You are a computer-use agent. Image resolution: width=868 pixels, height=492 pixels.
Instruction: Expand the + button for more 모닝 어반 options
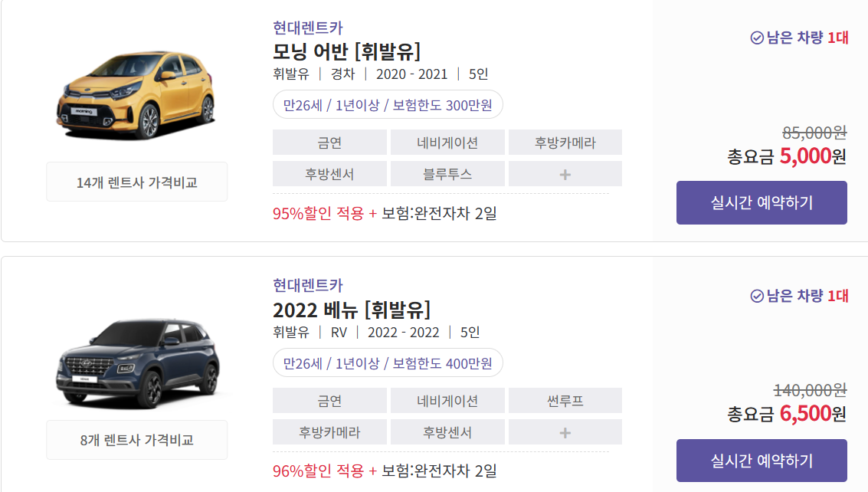click(565, 173)
